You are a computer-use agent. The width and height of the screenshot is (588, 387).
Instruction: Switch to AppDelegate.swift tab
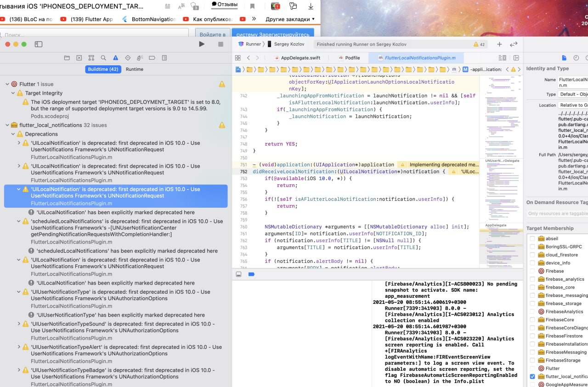coord(297,58)
